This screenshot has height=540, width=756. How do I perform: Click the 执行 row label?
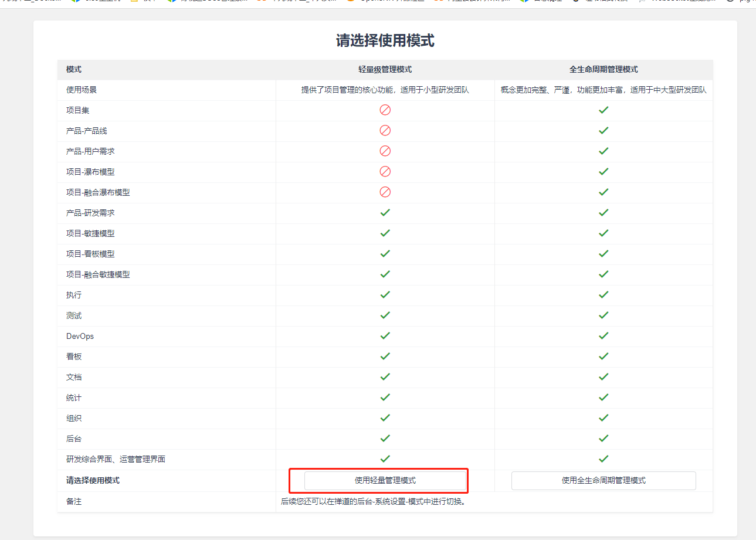(74, 295)
